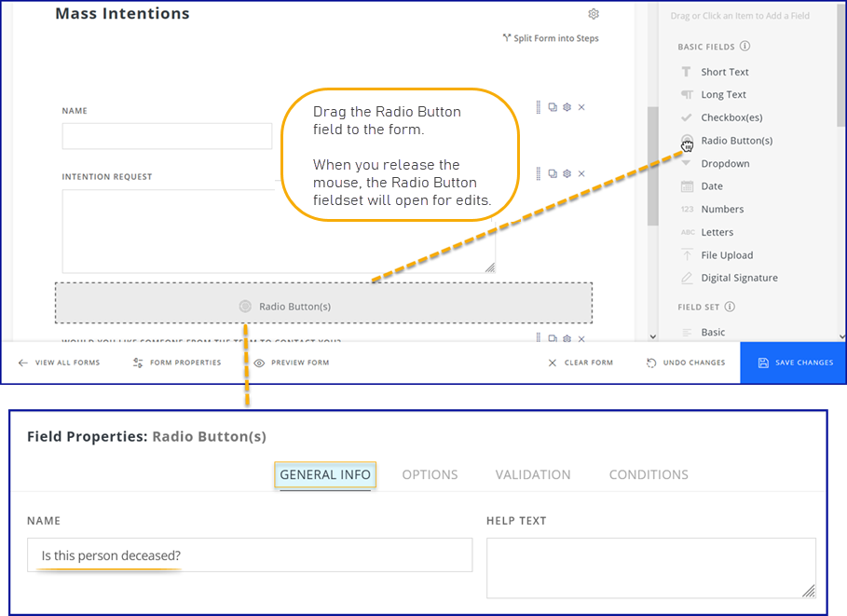
Task: Click the Name input reading Is this person deceased?
Action: (250, 554)
